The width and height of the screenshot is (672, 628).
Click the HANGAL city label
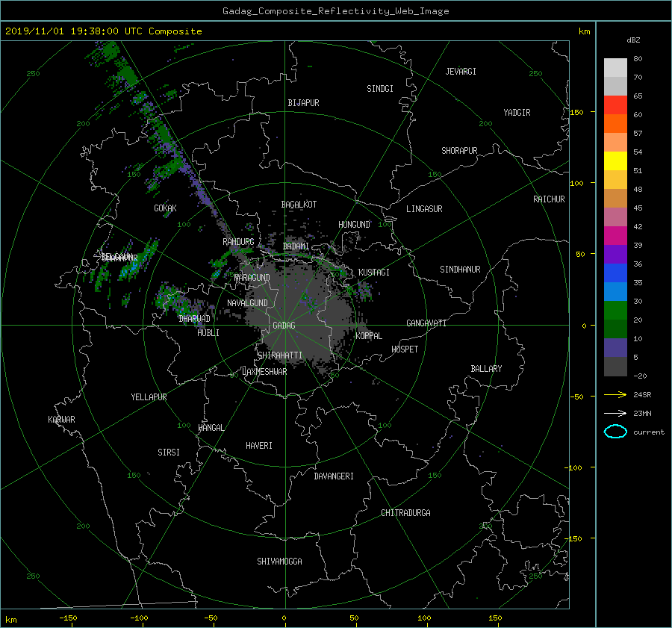coord(211,428)
